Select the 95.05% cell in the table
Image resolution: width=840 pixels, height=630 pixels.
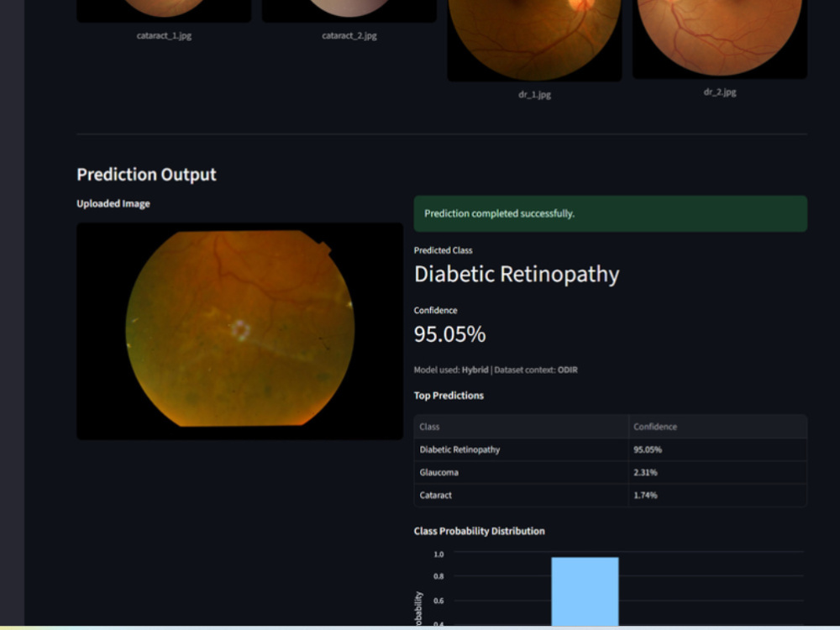pos(717,450)
